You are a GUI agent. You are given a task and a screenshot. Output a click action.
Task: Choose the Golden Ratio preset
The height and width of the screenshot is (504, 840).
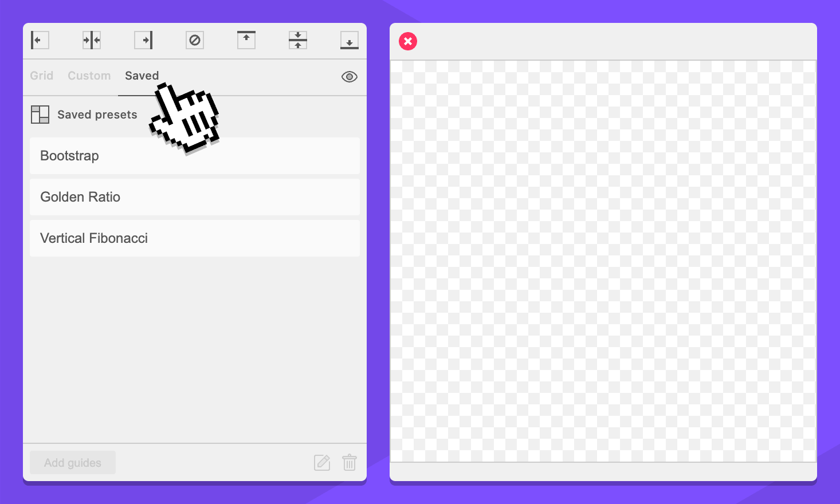click(x=195, y=197)
